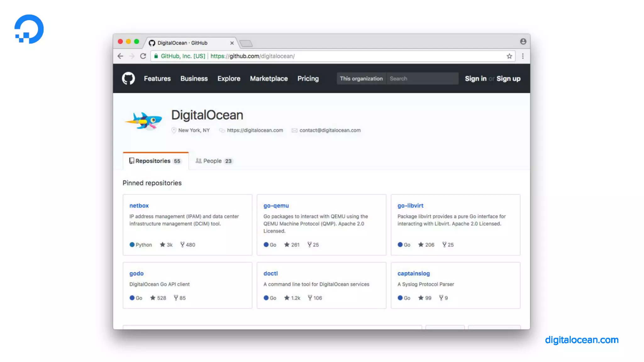The height and width of the screenshot is (362, 644).
Task: Click the fork count 25 on go-libvirt
Action: click(448, 245)
